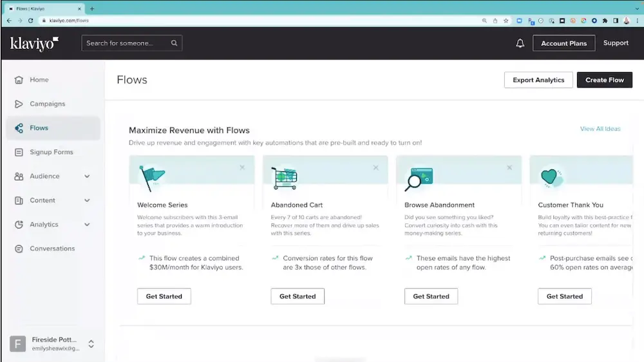Screen dimensions: 644x362
Task: Dismiss the Abandoned Cart card
Action: [375, 167]
